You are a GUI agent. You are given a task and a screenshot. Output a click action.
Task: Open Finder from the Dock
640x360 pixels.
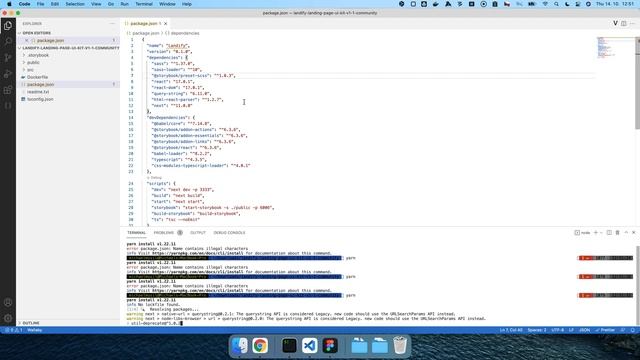point(240,346)
